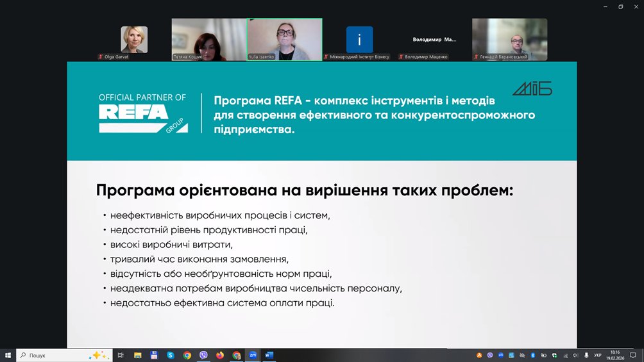
Task: Open the Windows notification center
Action: 632,355
